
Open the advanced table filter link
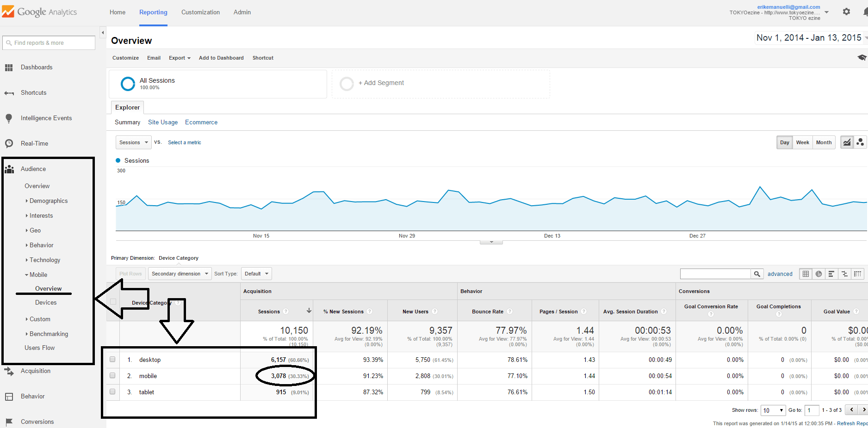pos(780,274)
